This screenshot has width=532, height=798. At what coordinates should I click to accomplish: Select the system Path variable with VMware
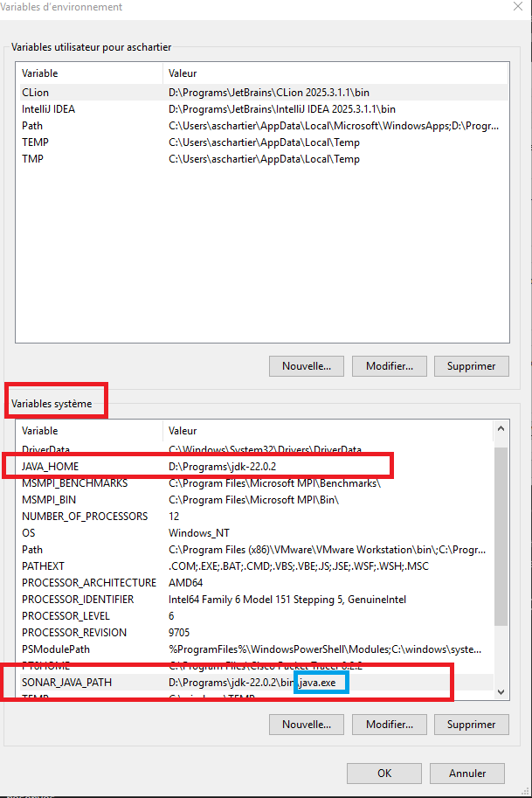coord(255,550)
